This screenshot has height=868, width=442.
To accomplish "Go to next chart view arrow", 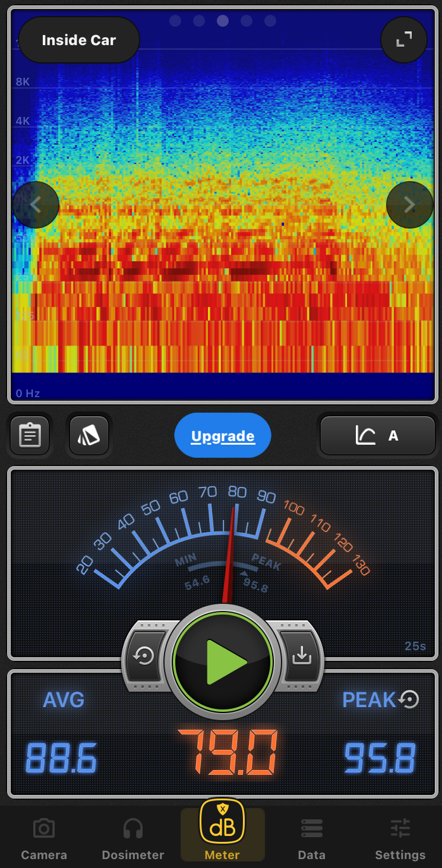I will point(409,205).
